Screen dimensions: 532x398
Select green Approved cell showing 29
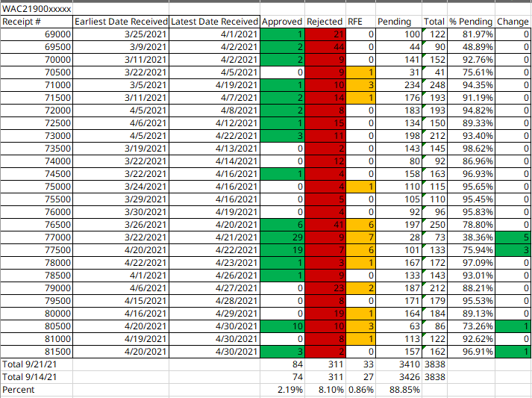click(282, 237)
